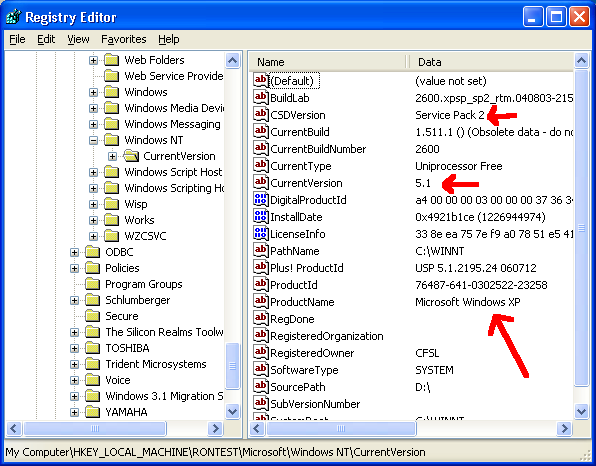Click the Name column header
Viewport: 596px width, 466px height.
(x=328, y=62)
